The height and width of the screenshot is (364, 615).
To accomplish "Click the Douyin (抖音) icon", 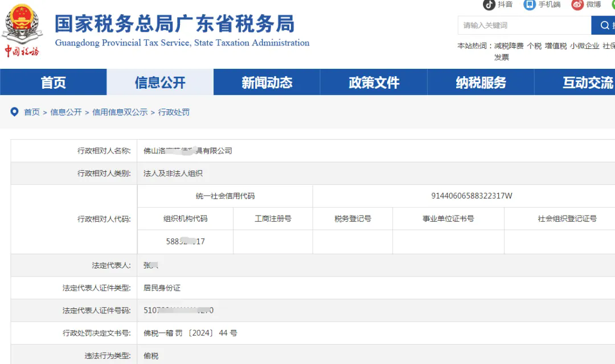I will [x=489, y=5].
